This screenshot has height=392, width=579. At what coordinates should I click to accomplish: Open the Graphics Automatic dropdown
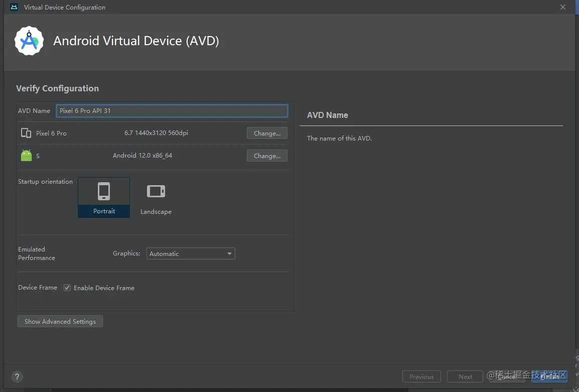191,253
